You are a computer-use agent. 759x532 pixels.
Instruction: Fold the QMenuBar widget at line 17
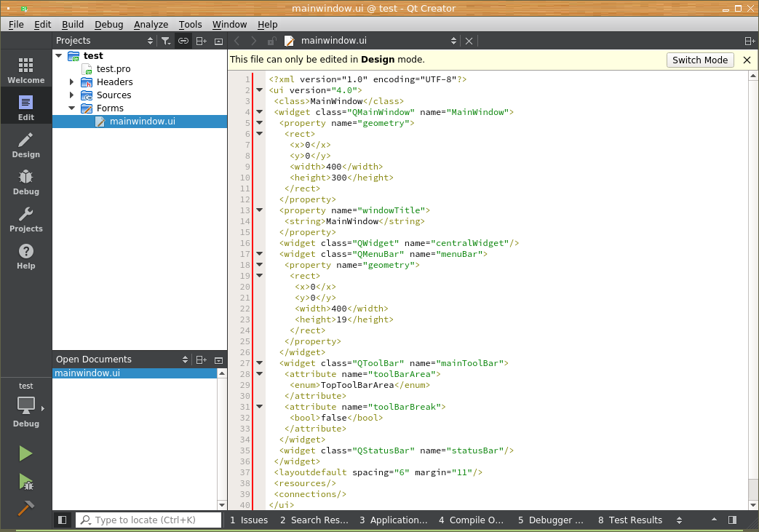pos(260,254)
